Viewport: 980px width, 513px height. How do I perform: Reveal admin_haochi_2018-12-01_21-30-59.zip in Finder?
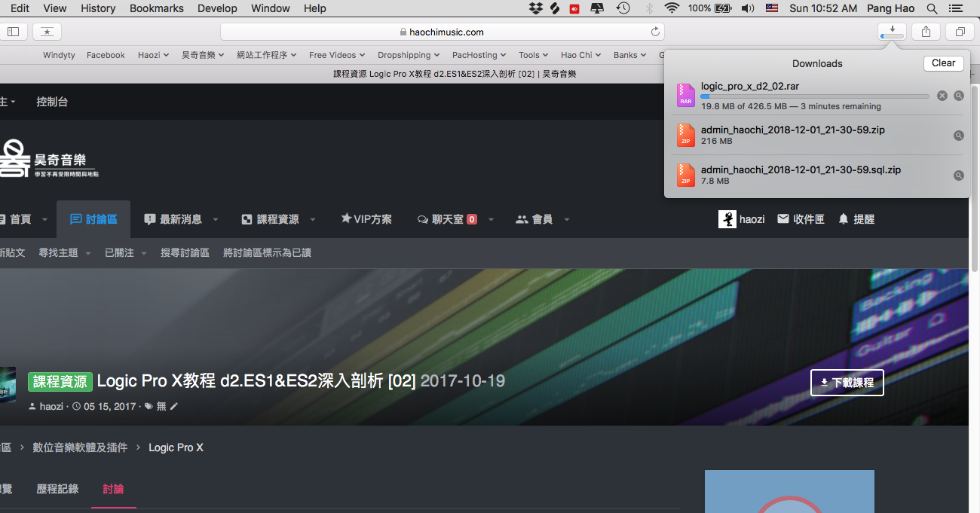(959, 136)
